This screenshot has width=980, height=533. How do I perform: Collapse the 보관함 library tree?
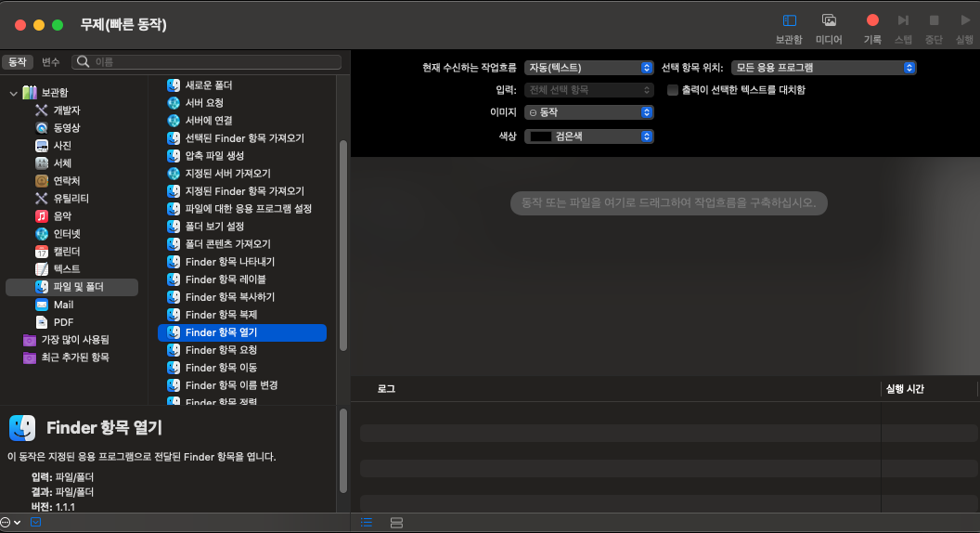point(13,93)
